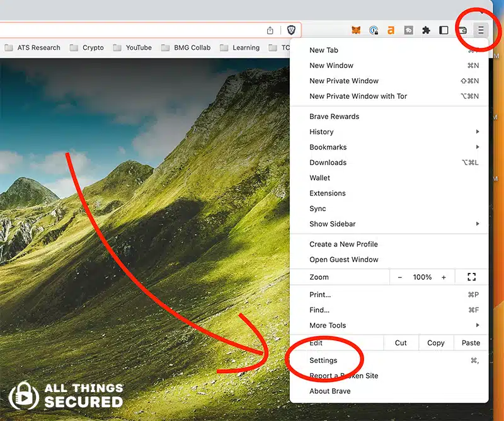Expand the Bookmarks submenu
The image size is (504, 421).
pyautogui.click(x=328, y=147)
